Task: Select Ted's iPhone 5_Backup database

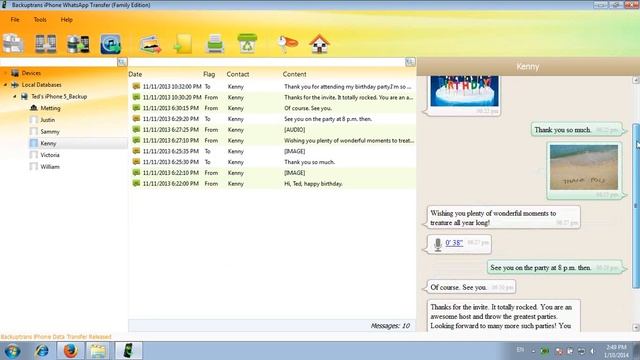Action: (59, 97)
